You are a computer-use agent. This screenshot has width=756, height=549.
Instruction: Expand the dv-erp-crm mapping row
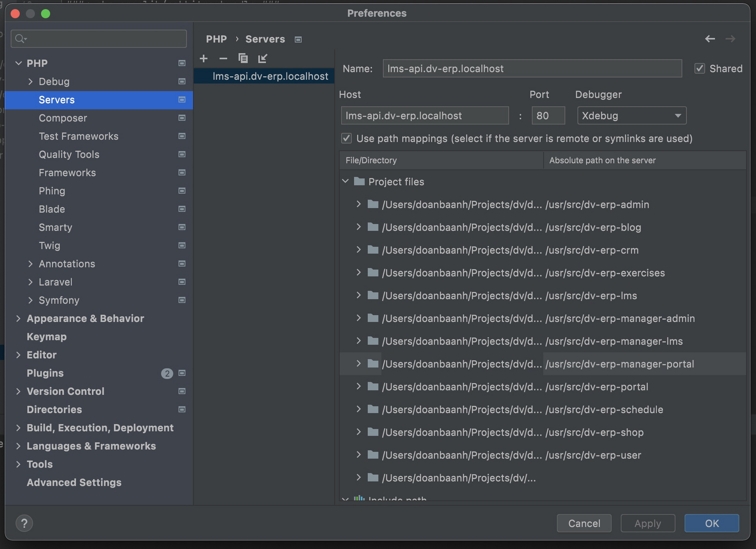pyautogui.click(x=358, y=250)
